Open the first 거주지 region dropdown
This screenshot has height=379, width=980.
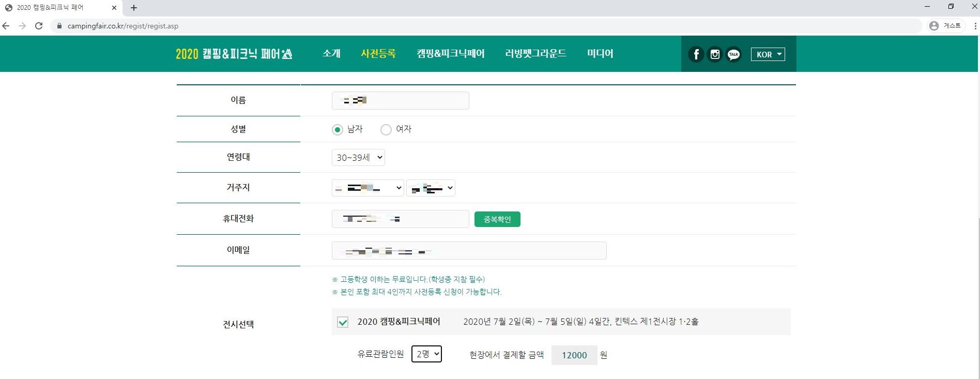[x=368, y=188]
